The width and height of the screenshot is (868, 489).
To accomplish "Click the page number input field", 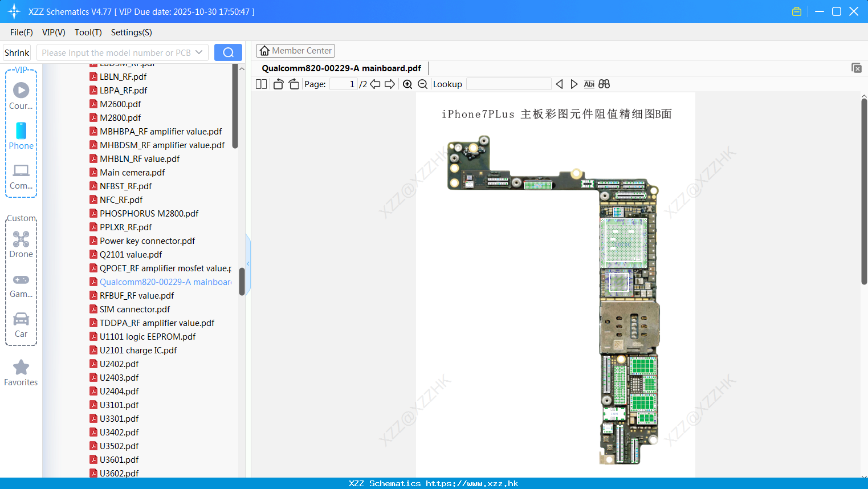I will [x=344, y=84].
